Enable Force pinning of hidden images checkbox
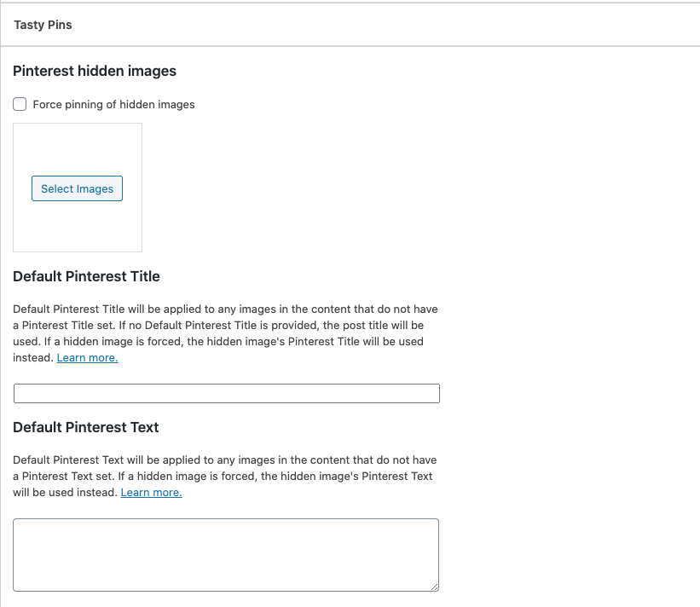The width and height of the screenshot is (700, 607). 20,104
